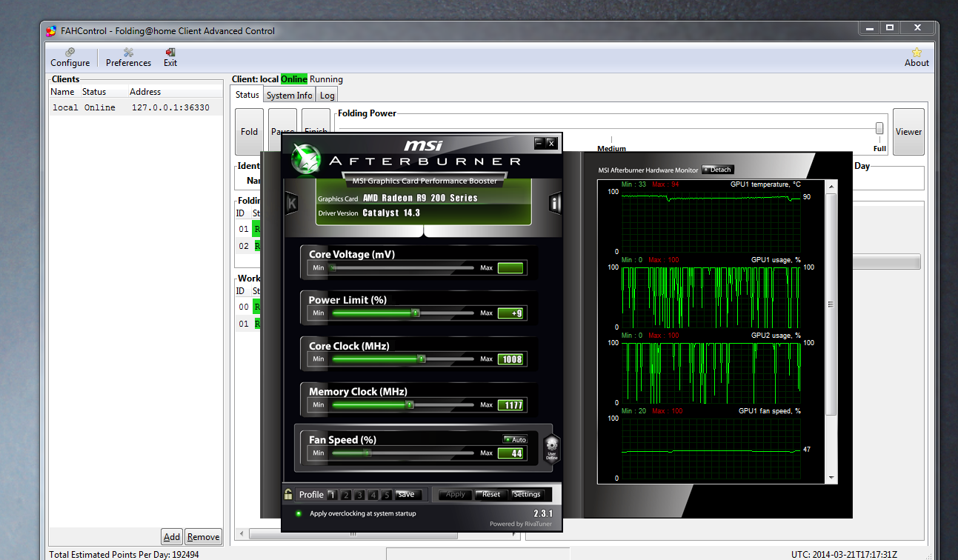The width and height of the screenshot is (958, 560).
Task: Click the Core Clock 1008 value field
Action: pyautogui.click(x=510, y=359)
